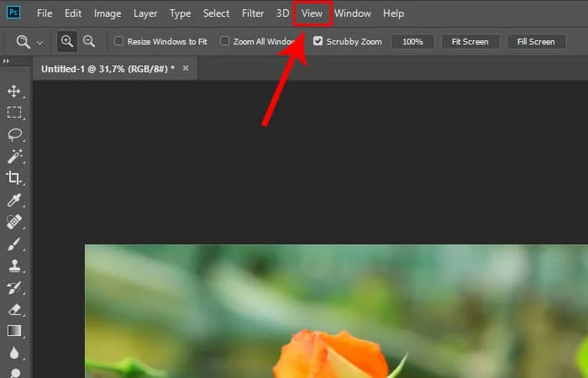
Task: Choose Zoom Out mode in options bar
Action: click(89, 41)
